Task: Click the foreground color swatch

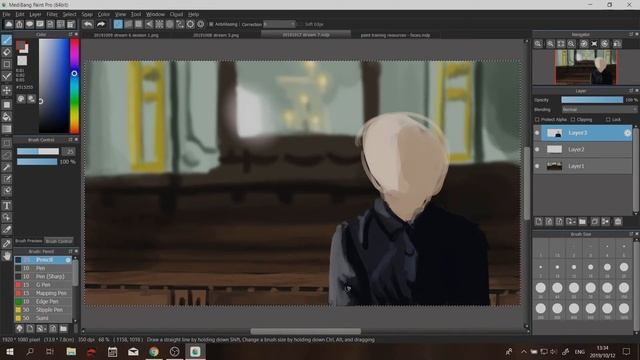Action: (x=20, y=45)
